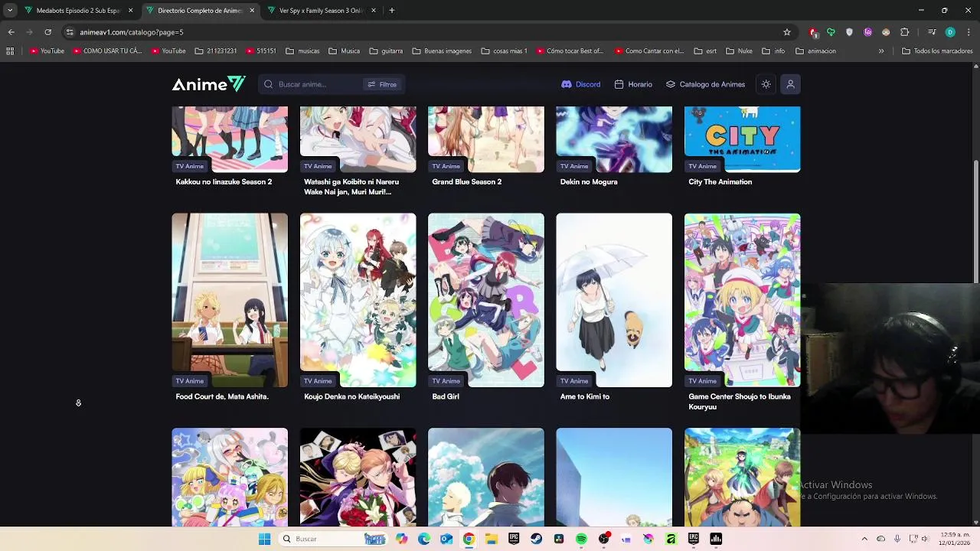This screenshot has height=551, width=980.
Task: Open the musicas bookmark folder
Action: coord(302,51)
